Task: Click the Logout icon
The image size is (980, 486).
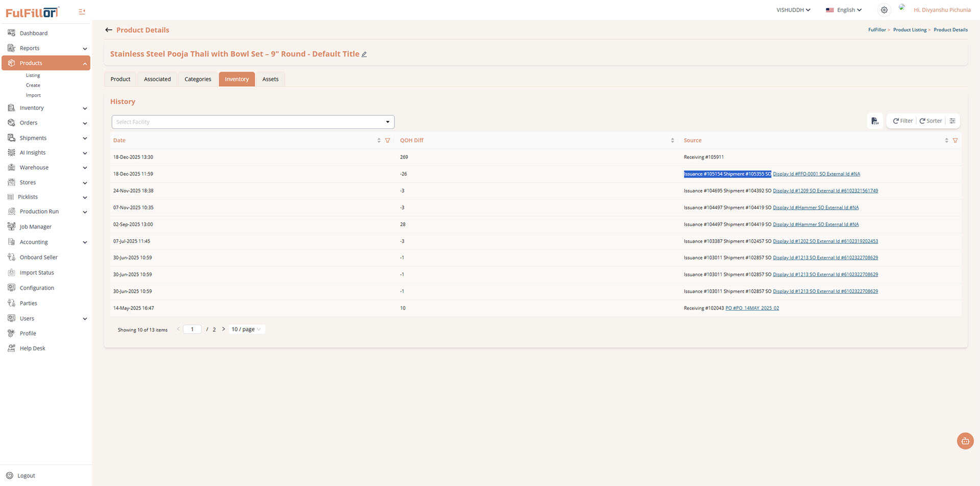Action: (x=9, y=475)
